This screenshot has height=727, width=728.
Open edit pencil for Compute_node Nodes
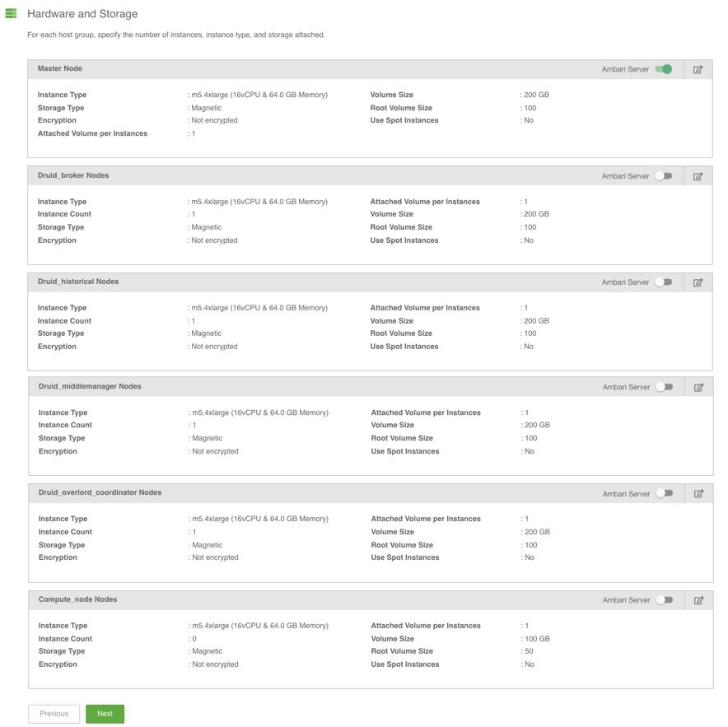point(698,600)
